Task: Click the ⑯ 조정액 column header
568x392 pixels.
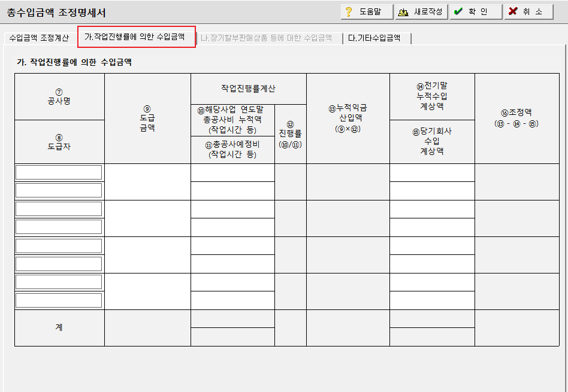Action: (517, 118)
